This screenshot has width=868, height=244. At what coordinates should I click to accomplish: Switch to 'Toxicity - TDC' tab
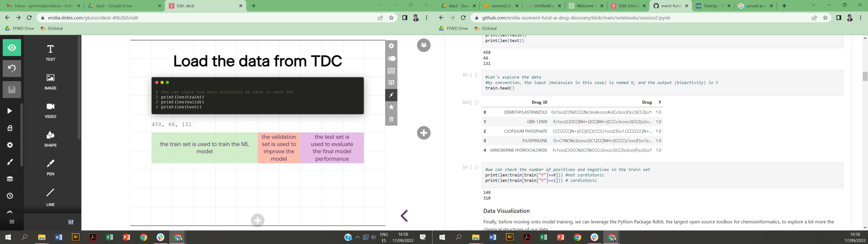coord(712,6)
